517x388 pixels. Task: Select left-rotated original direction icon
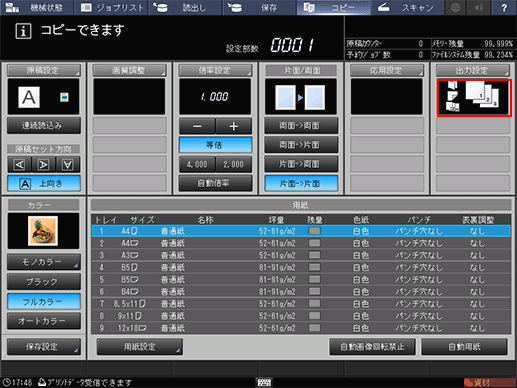click(19, 164)
